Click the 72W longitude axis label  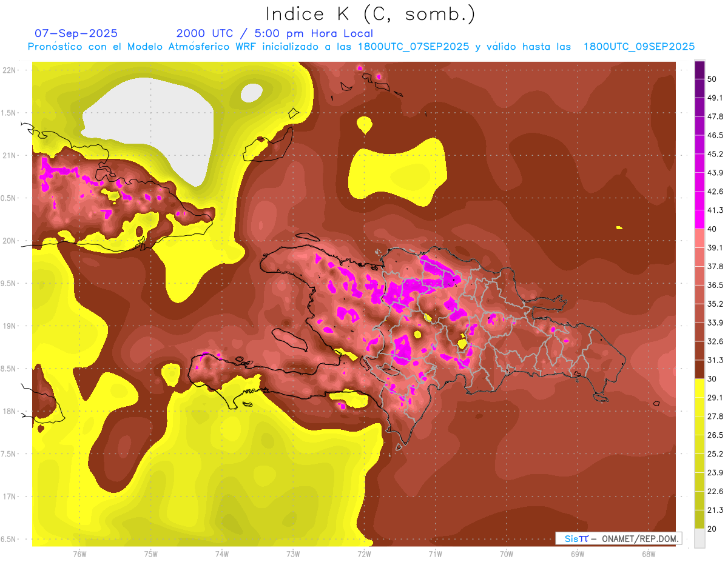[x=364, y=554]
